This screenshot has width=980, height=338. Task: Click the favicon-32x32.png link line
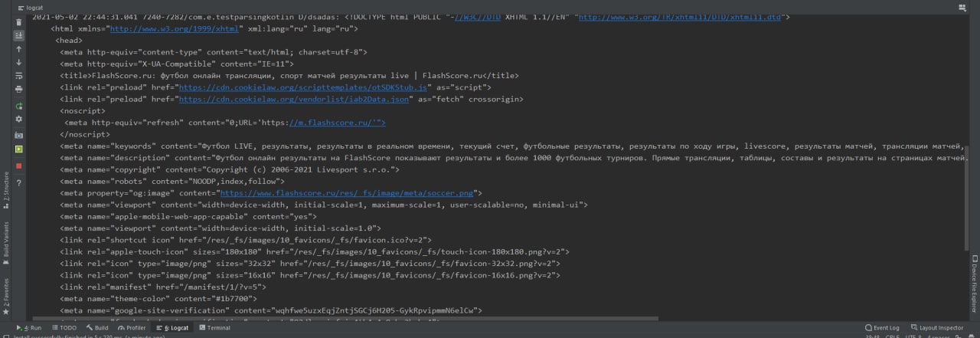pyautogui.click(x=310, y=264)
